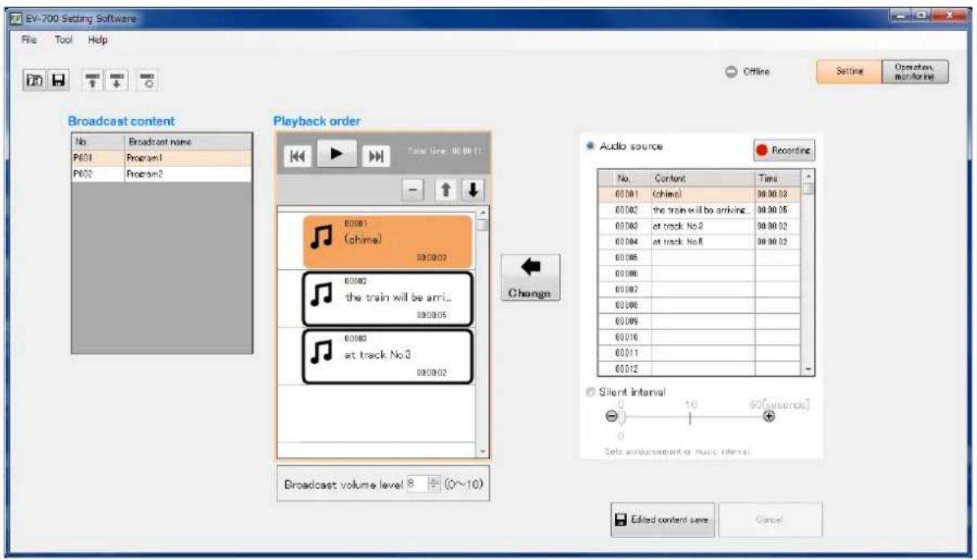Screen dimensions: 977x560
Task: Skip to previous track in Playback order
Action: point(297,156)
